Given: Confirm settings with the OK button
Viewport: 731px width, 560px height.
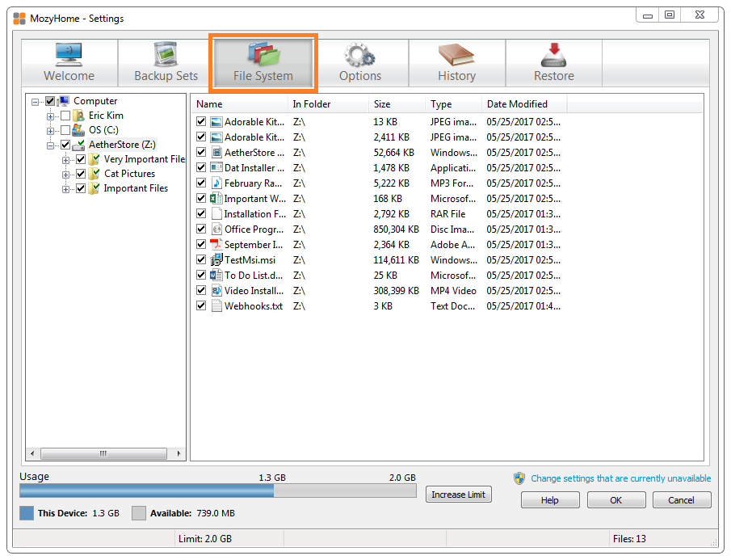Looking at the screenshot, I should pyautogui.click(x=616, y=500).
